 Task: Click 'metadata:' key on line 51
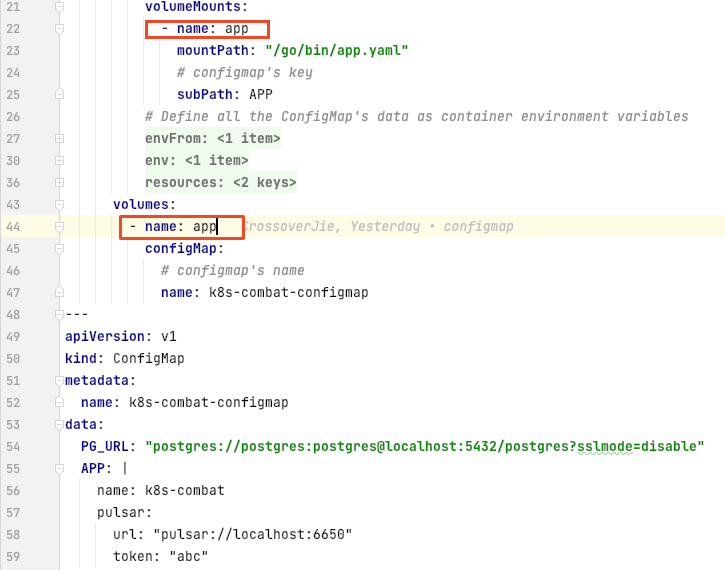[100, 380]
